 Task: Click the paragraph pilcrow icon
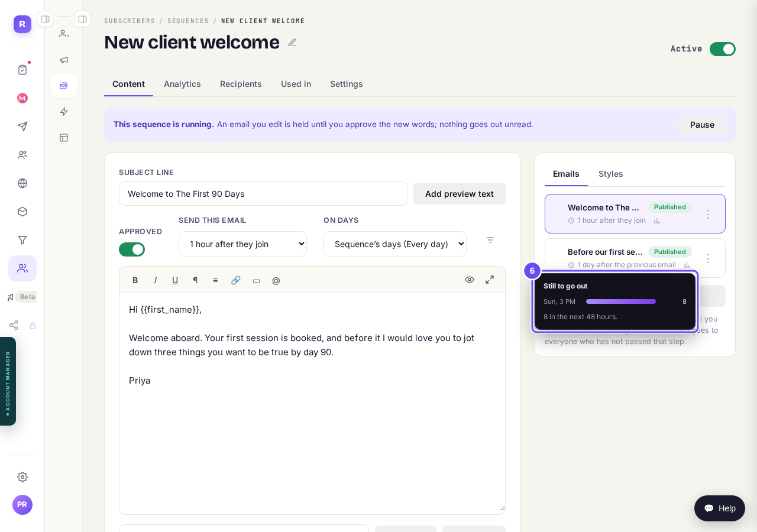[x=195, y=280]
